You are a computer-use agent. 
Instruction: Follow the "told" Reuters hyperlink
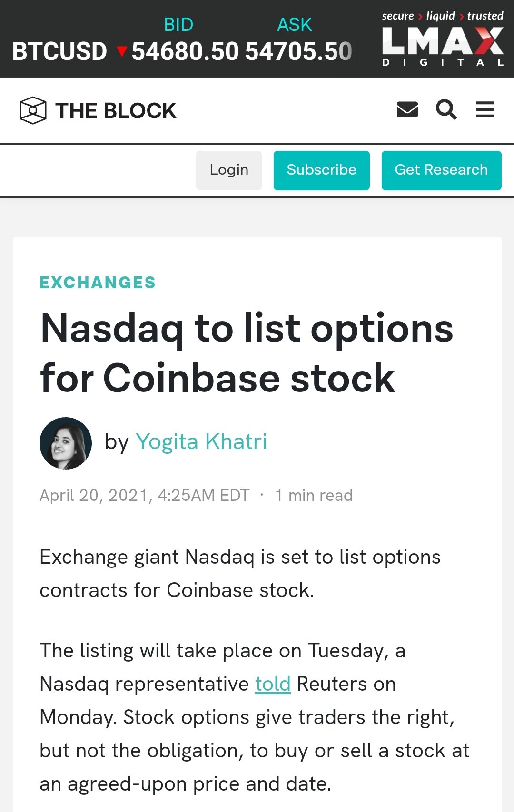click(x=273, y=684)
